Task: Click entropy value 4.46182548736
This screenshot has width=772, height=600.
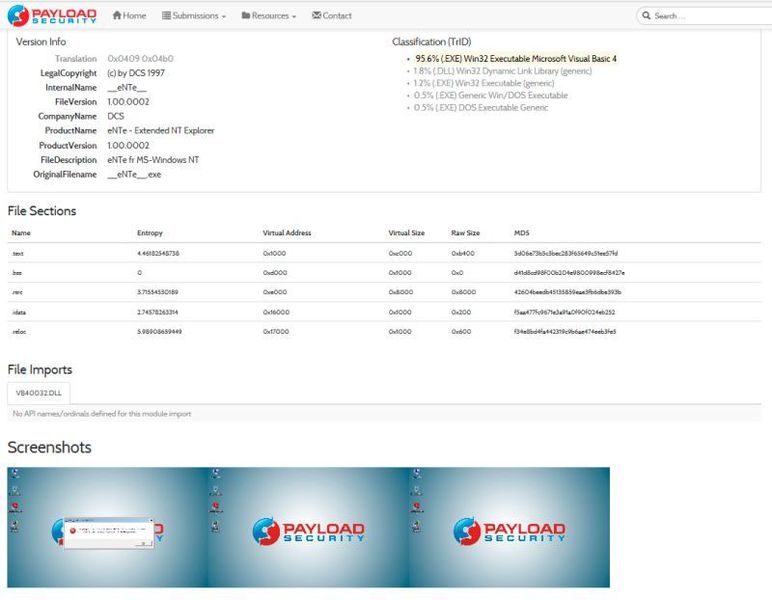Action: click(x=158, y=253)
